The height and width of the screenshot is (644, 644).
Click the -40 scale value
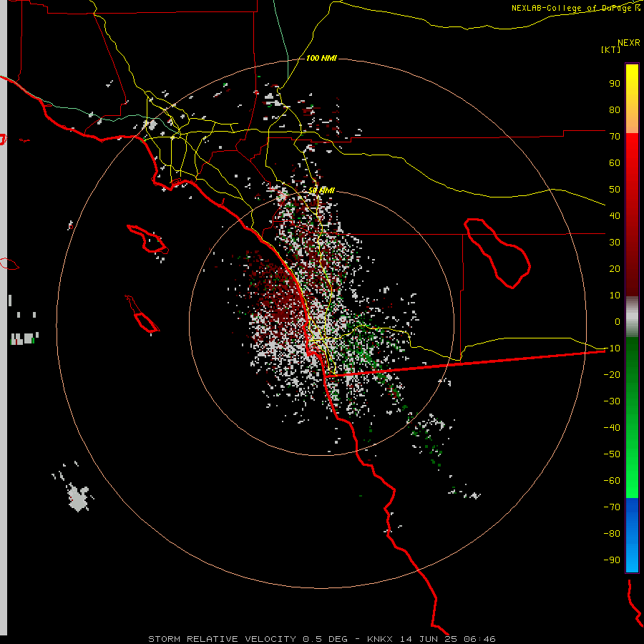tap(612, 428)
